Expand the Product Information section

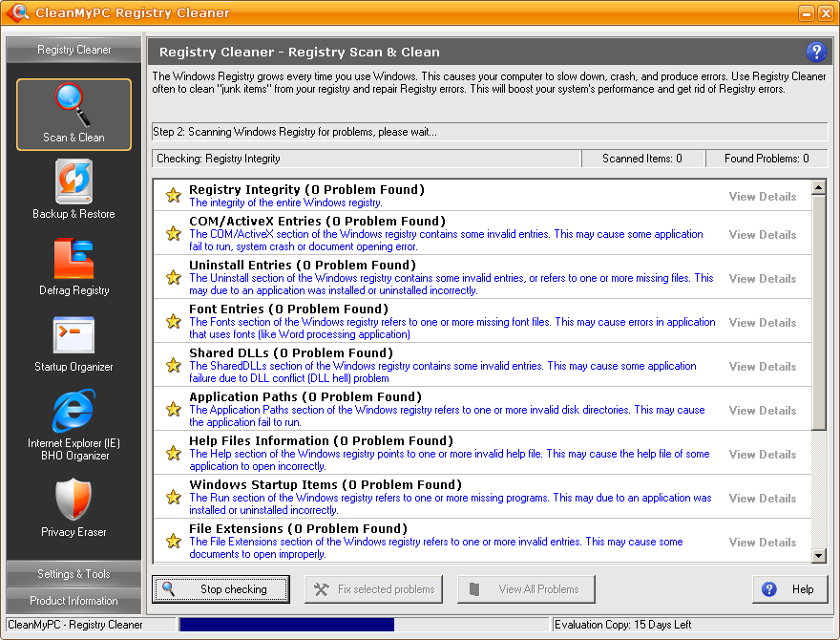coord(73,601)
